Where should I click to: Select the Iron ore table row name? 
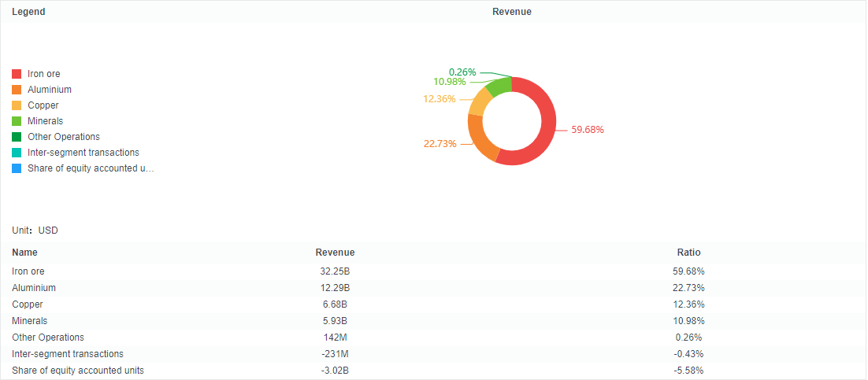tap(28, 271)
